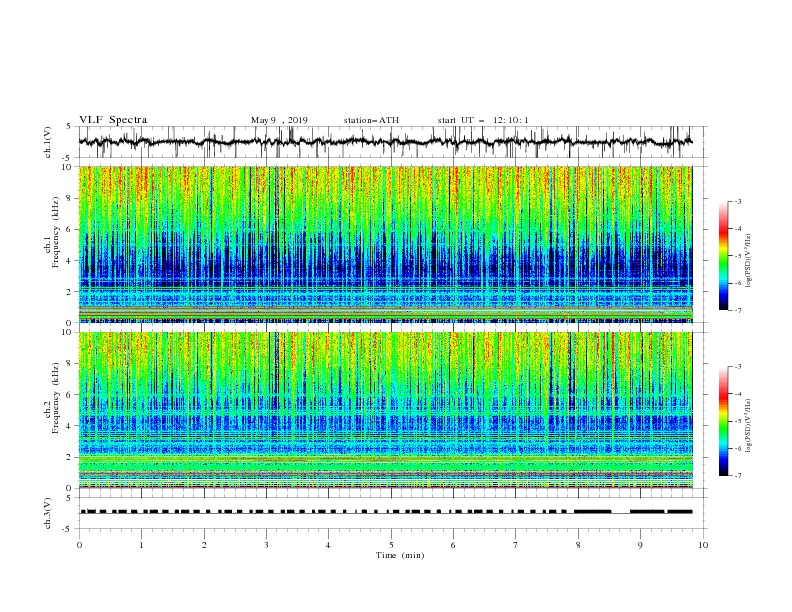Click the ch.1 spectrogram panel
The width and height of the screenshot is (792, 612).
tap(386, 244)
